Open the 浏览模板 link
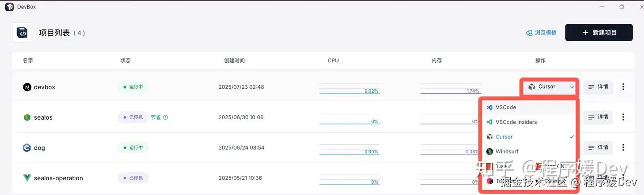644x195 pixels. (542, 33)
